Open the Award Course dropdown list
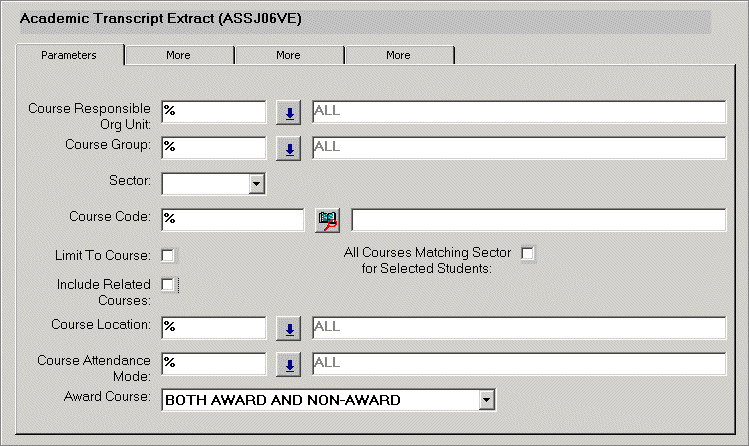749x446 pixels. point(486,400)
